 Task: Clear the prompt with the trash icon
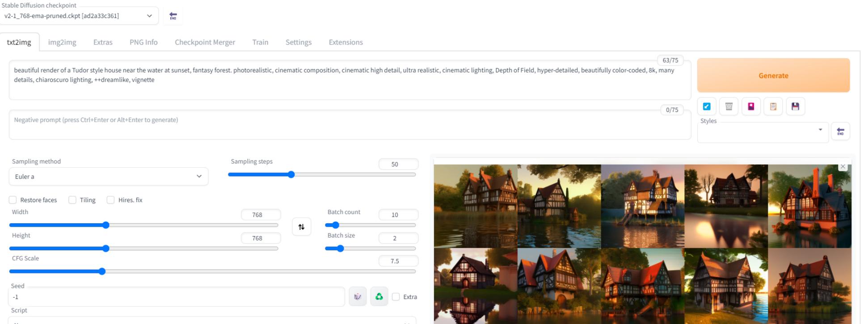coord(729,106)
